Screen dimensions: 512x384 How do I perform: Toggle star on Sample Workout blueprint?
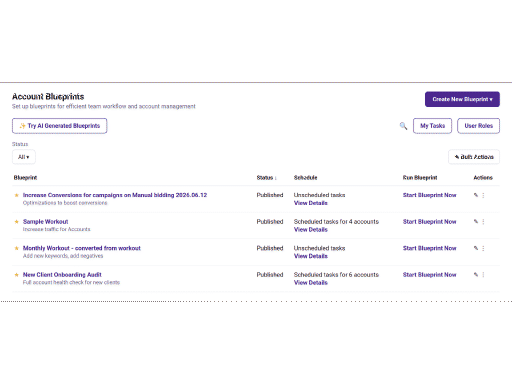coord(16,222)
